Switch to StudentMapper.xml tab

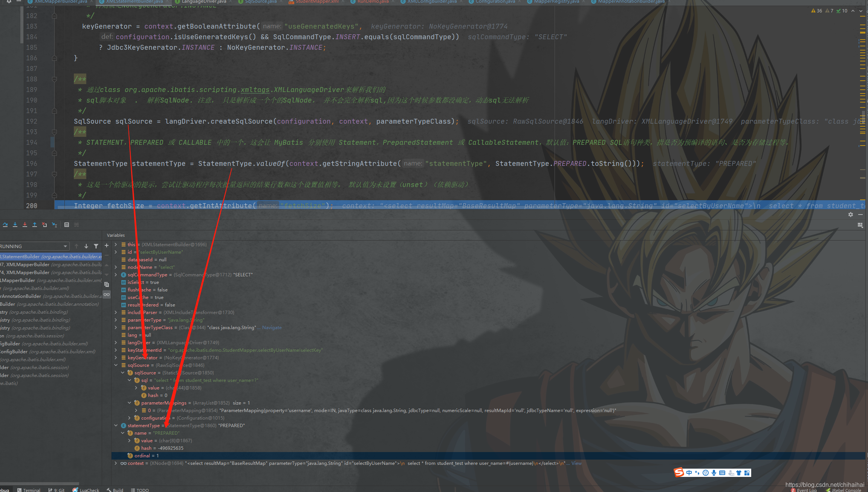pos(317,2)
